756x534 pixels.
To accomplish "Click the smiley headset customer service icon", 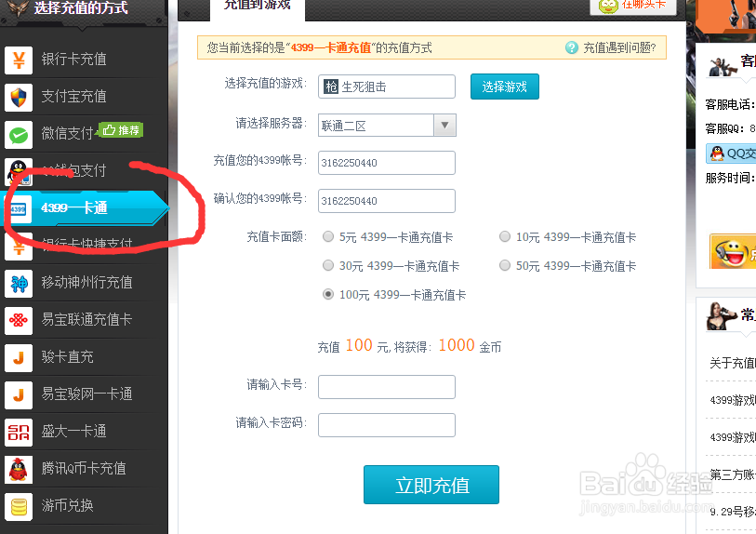I will click(733, 251).
